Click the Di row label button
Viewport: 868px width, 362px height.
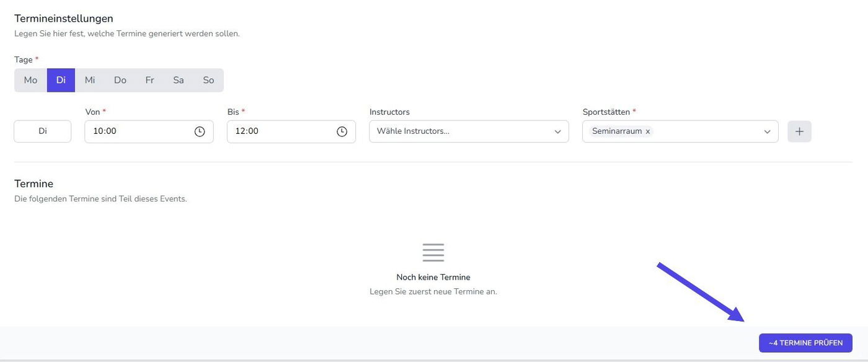[43, 131]
